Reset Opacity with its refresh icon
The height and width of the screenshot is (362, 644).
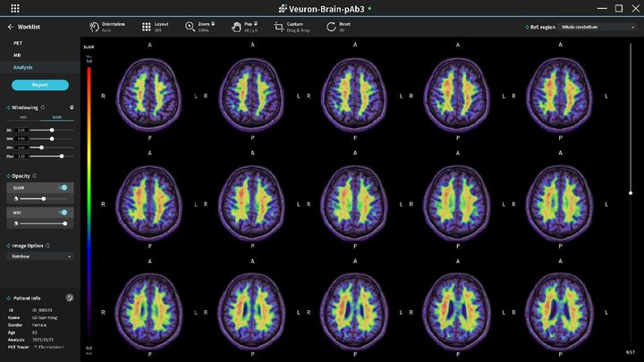click(x=35, y=176)
